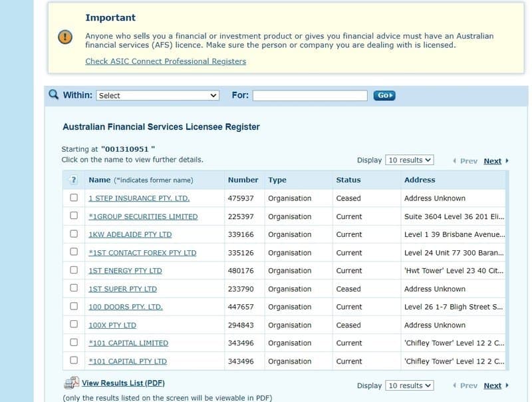Image resolution: width=532 pixels, height=402 pixels.
Task: Click the bottom Next arrow icon
Action: (507, 385)
